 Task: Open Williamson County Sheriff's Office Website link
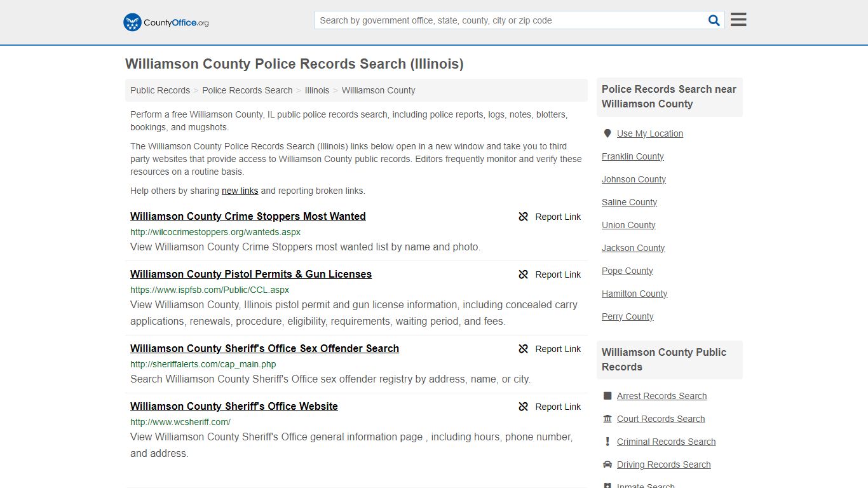click(x=234, y=406)
